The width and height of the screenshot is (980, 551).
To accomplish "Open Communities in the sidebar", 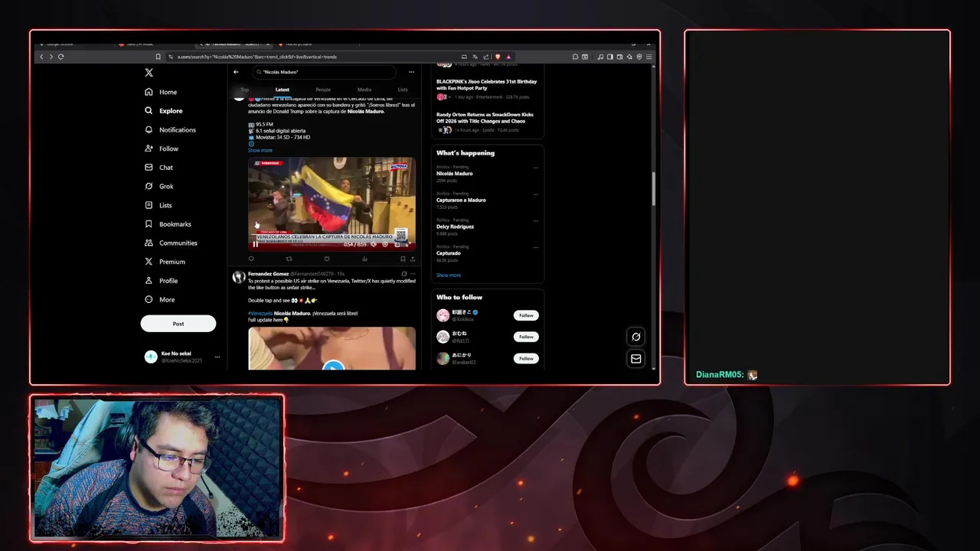I will [x=171, y=243].
